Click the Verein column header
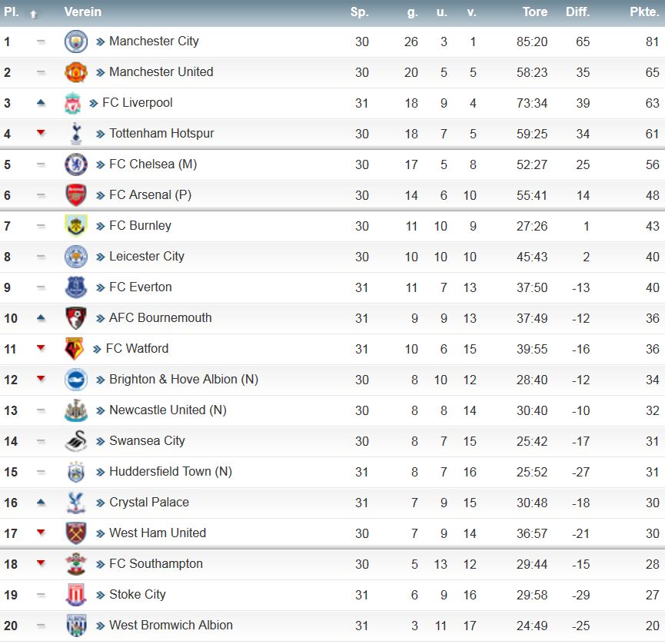The width and height of the screenshot is (665, 644). [83, 12]
